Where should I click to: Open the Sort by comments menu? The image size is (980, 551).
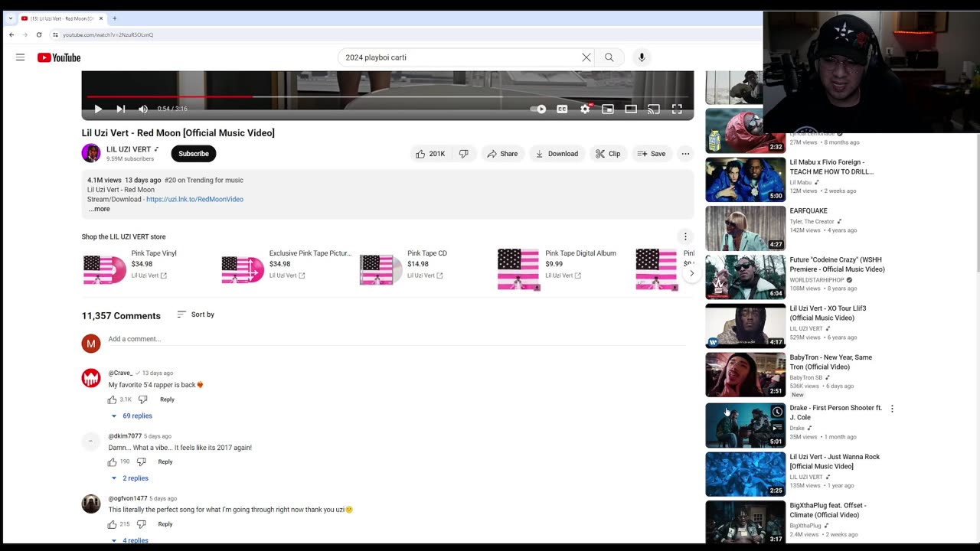pos(195,315)
